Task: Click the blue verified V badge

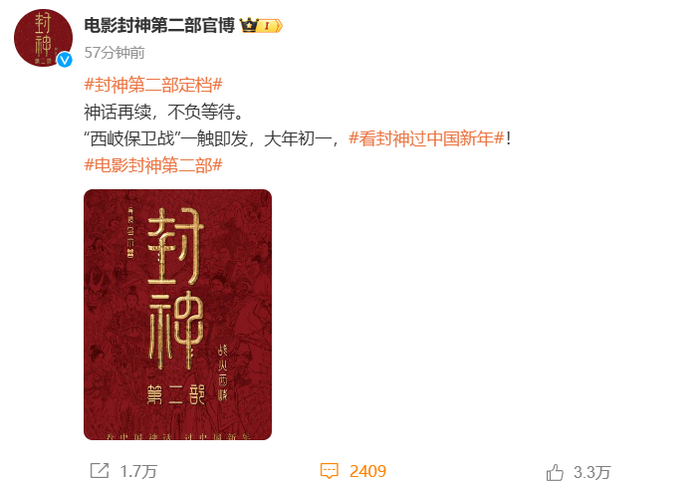Action: (x=65, y=59)
